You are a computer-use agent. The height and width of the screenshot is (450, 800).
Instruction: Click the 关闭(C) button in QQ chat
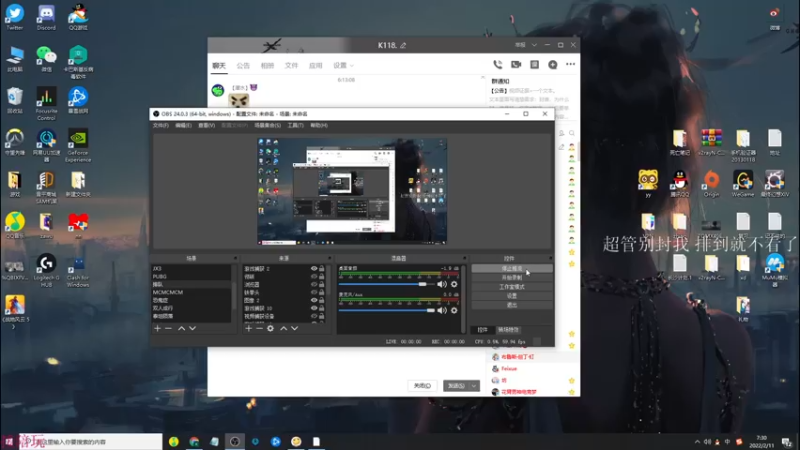(422, 386)
